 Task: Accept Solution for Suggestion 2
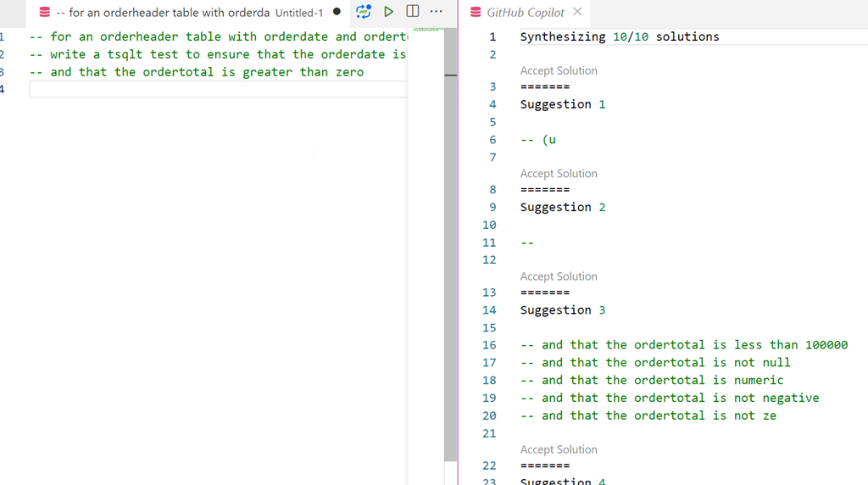tap(559, 173)
